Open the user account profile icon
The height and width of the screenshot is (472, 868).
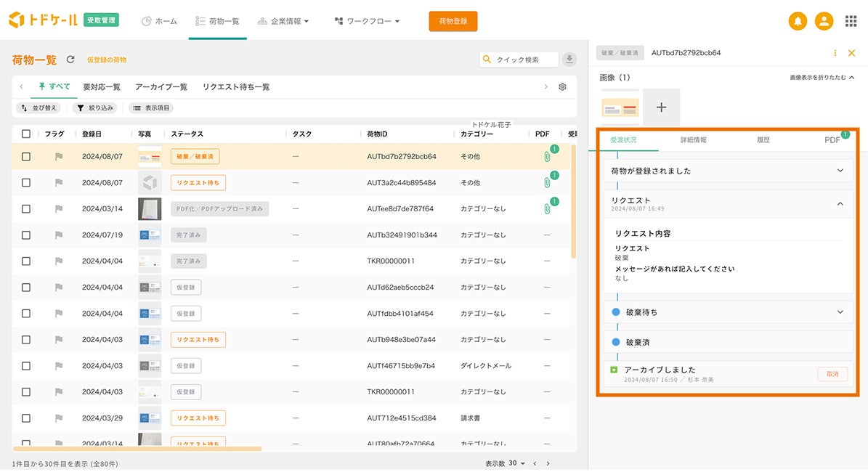pyautogui.click(x=824, y=21)
